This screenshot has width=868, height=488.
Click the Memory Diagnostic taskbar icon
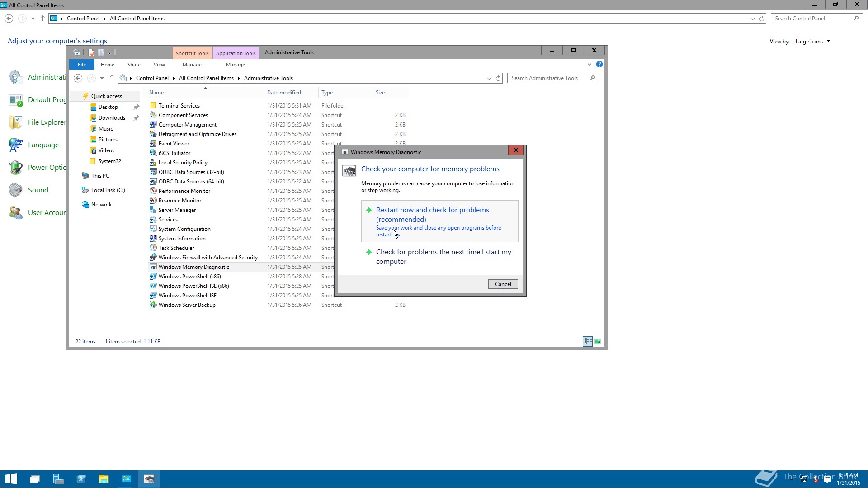149,479
